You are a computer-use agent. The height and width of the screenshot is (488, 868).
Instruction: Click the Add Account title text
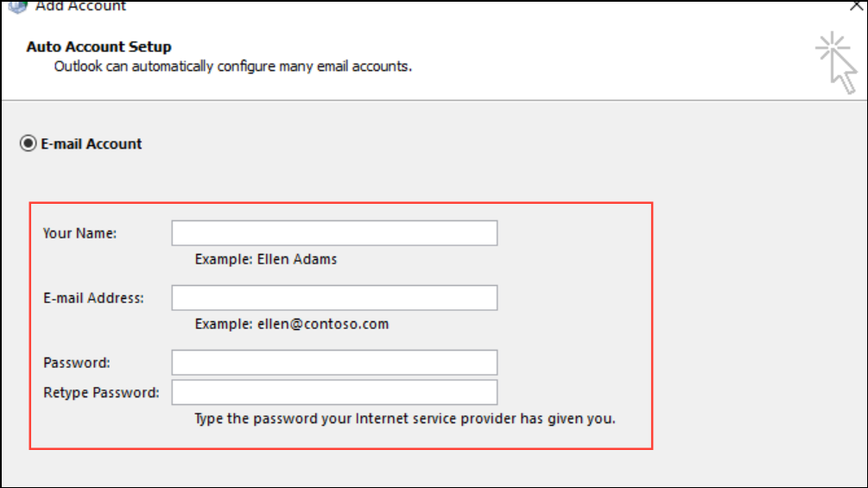point(81,6)
